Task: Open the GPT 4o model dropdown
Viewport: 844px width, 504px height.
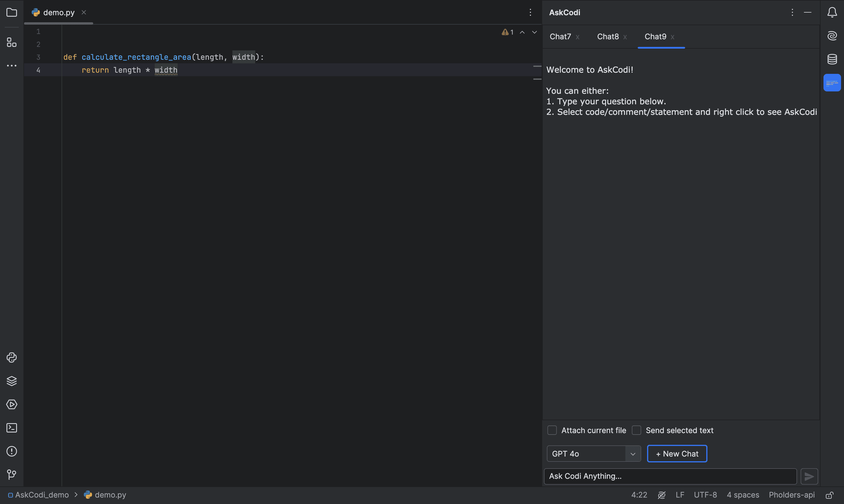Action: [x=594, y=454]
